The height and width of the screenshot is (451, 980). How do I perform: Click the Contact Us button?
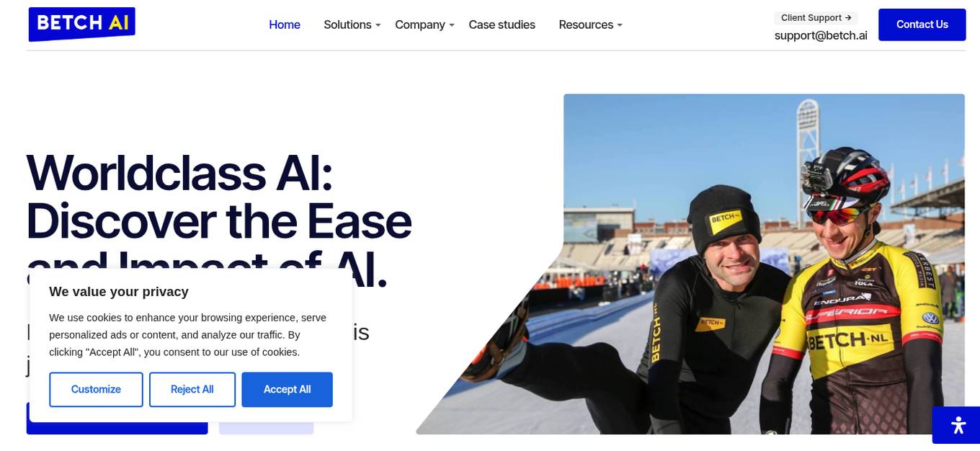(x=922, y=24)
